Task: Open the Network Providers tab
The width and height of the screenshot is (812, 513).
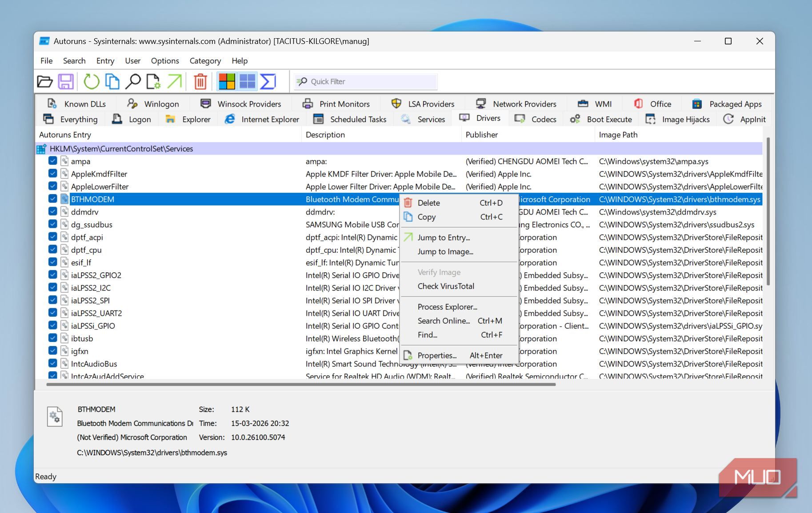Action: (516, 104)
